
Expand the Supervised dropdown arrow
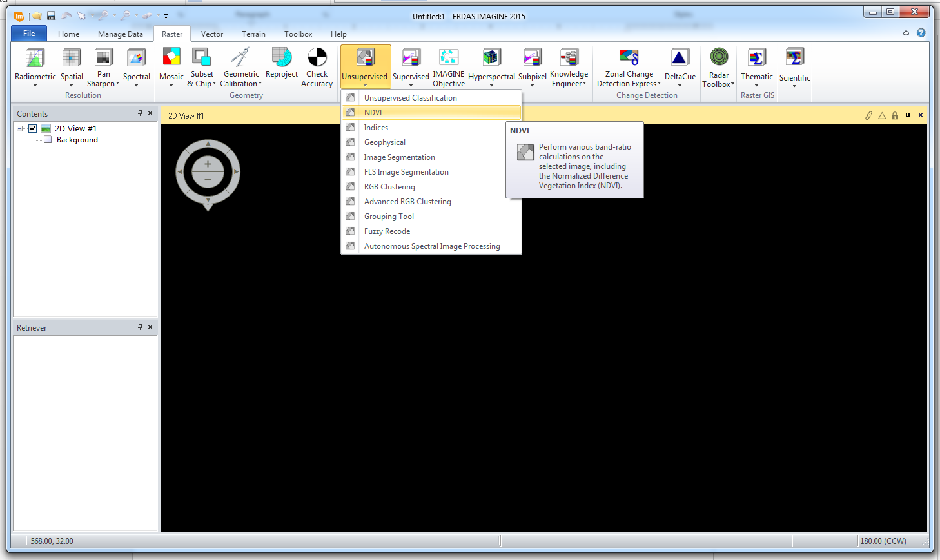coord(411,85)
